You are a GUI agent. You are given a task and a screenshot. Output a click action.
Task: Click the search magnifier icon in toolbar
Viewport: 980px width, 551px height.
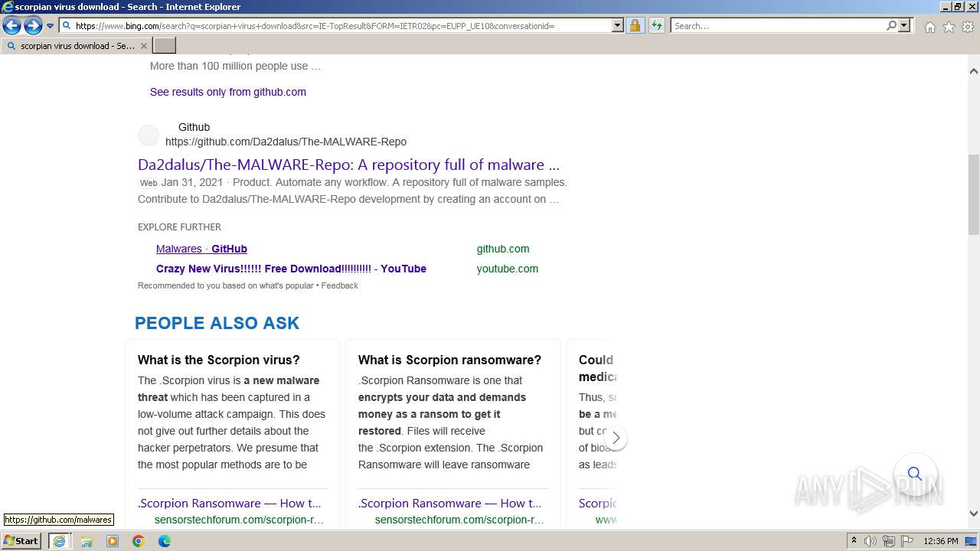891,26
